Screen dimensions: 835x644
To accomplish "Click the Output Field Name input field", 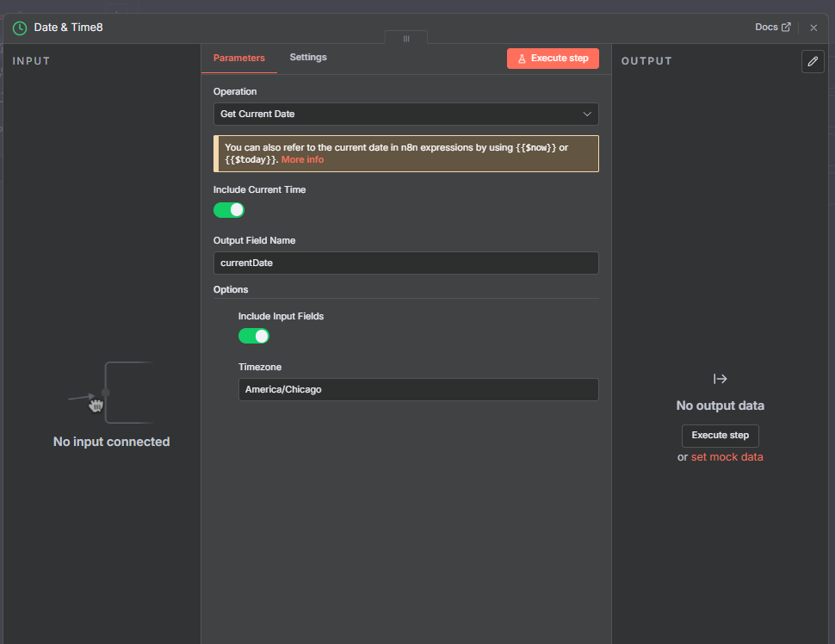I will 405,263.
